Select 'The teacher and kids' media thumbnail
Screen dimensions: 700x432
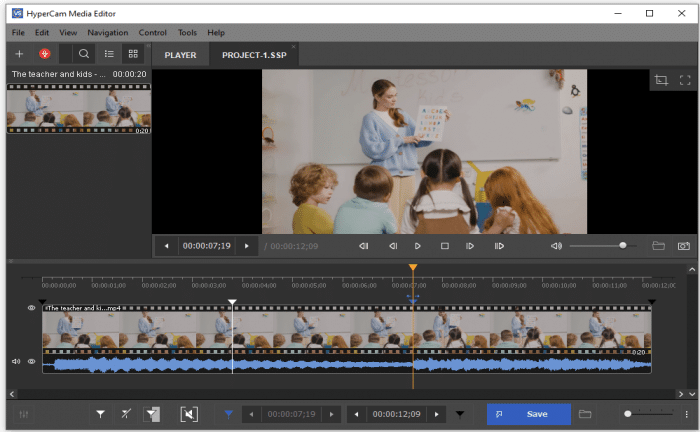[x=78, y=108]
